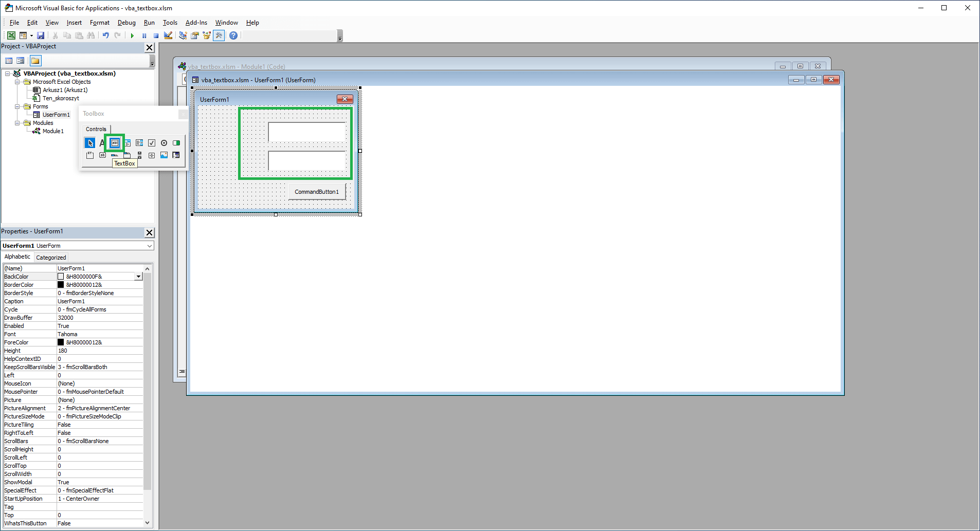Toggle Folders in the Project panel
980x531 pixels.
[35, 61]
